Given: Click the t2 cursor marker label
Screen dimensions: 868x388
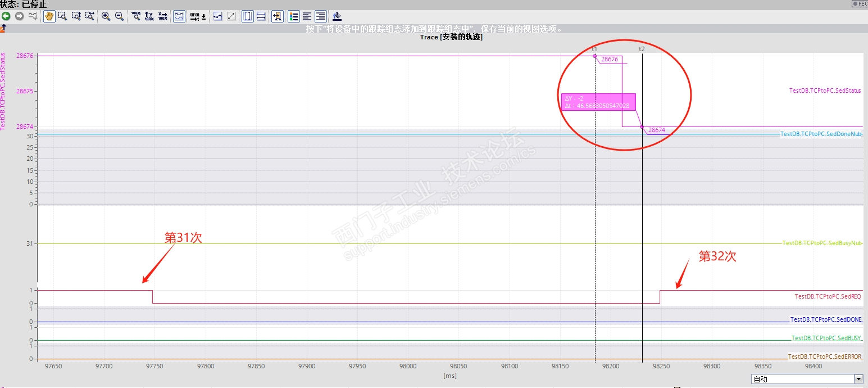Looking at the screenshot, I should 642,49.
